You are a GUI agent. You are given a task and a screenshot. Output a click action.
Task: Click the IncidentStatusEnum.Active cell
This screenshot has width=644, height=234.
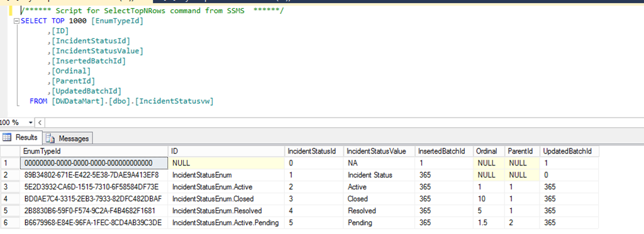(x=226, y=187)
